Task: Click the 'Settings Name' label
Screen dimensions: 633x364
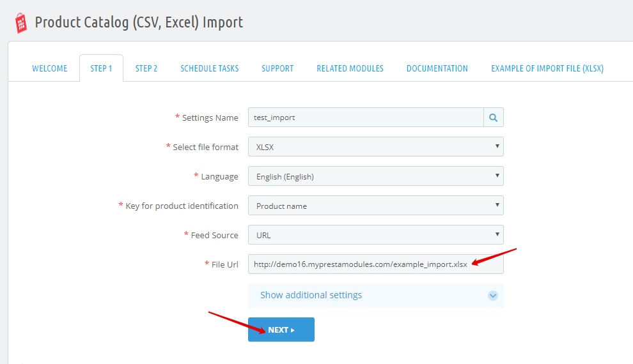Action: click(x=210, y=118)
